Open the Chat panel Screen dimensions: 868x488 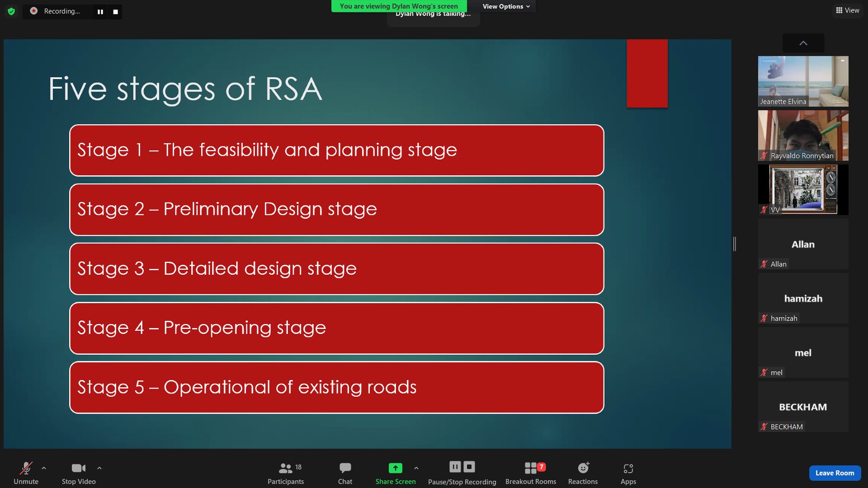(345, 473)
